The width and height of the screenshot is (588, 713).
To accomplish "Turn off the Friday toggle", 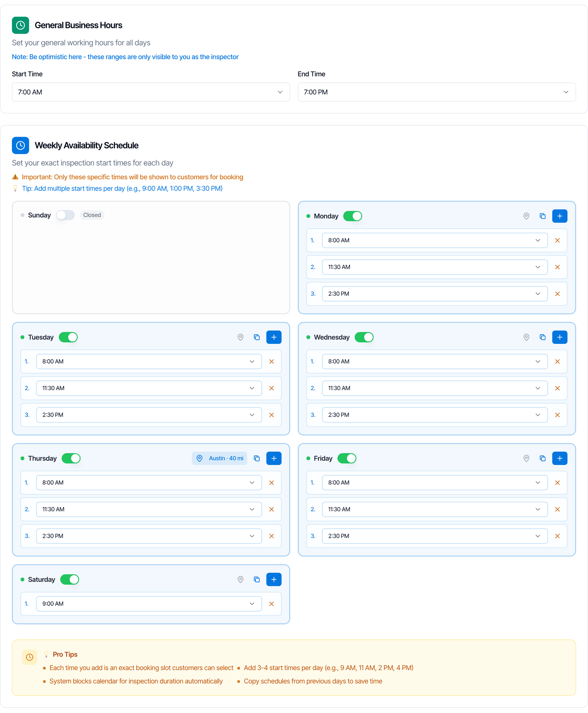I will click(x=347, y=458).
